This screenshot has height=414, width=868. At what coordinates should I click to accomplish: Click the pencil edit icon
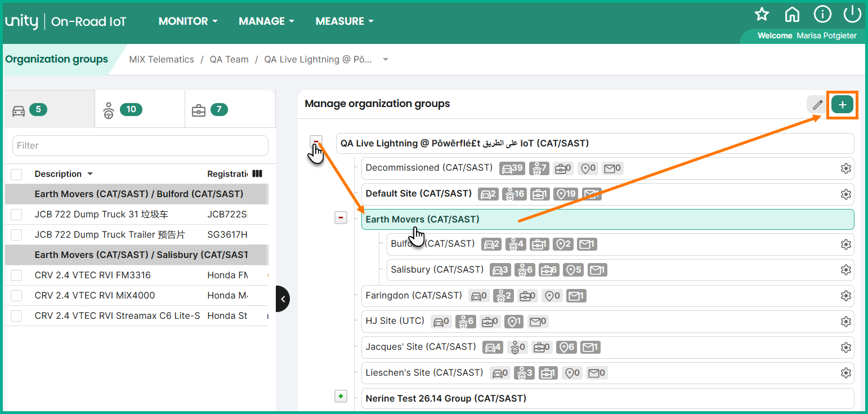coord(817,105)
